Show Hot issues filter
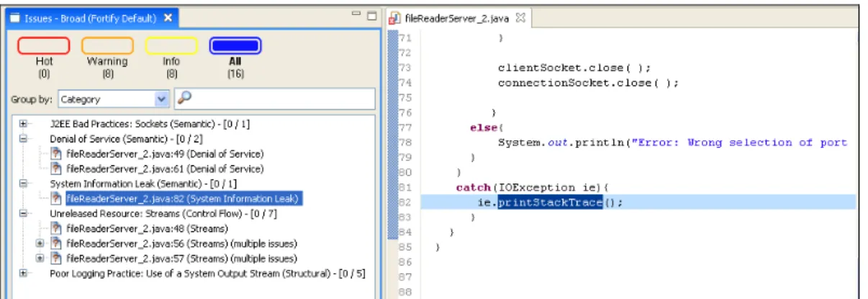This screenshot has height=299, width=868. [x=43, y=46]
